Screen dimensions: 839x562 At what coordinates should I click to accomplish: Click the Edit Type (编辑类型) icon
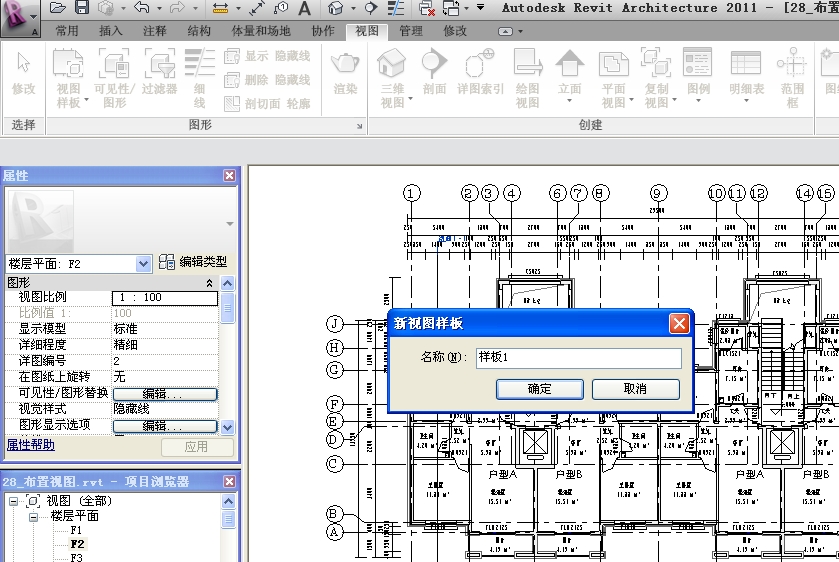click(x=167, y=262)
